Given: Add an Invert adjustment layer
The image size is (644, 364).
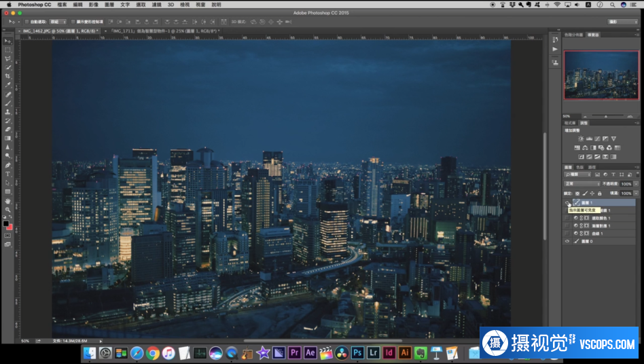Looking at the screenshot, I should click(x=581, y=157).
